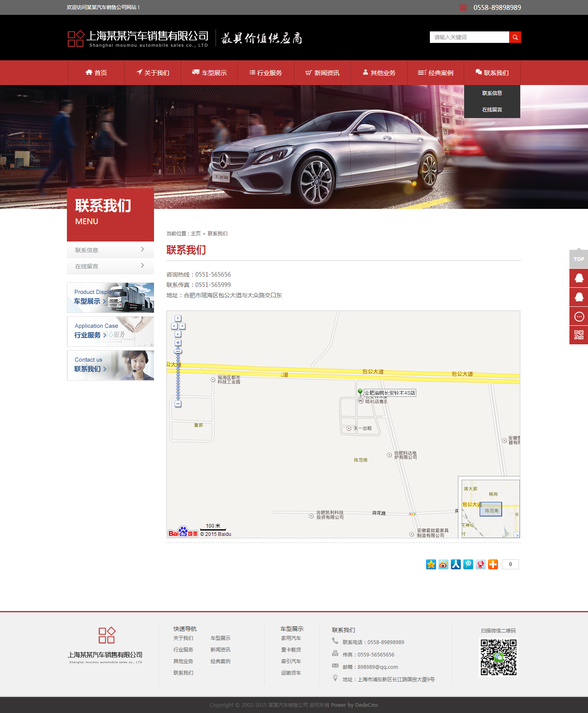
Task: Share page to Renren icon
Action: point(456,564)
